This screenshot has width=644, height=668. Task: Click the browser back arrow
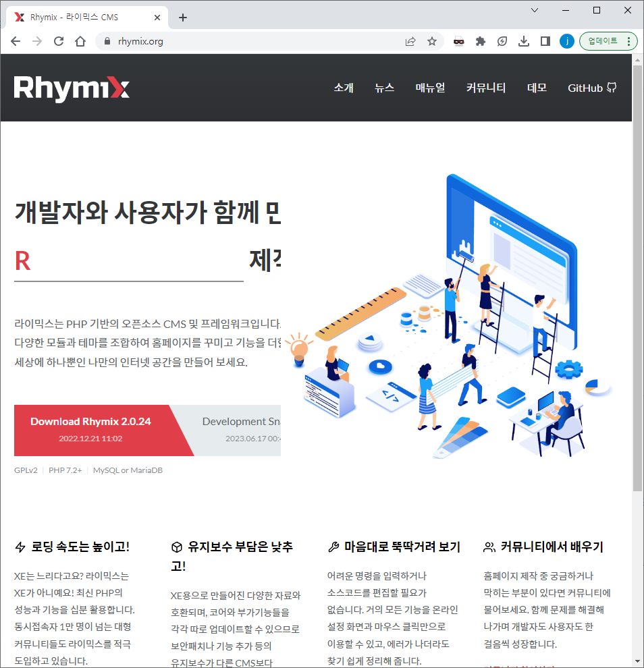tap(16, 41)
